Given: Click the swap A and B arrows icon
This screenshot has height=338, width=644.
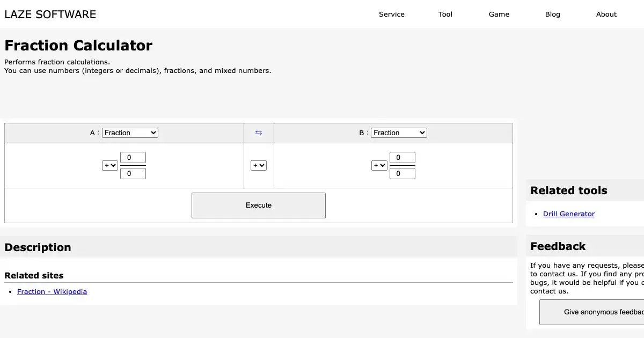Looking at the screenshot, I should 259,133.
